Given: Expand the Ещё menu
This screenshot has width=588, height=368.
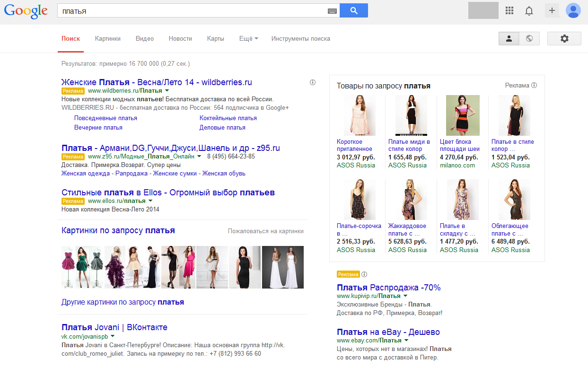Looking at the screenshot, I should tap(248, 39).
